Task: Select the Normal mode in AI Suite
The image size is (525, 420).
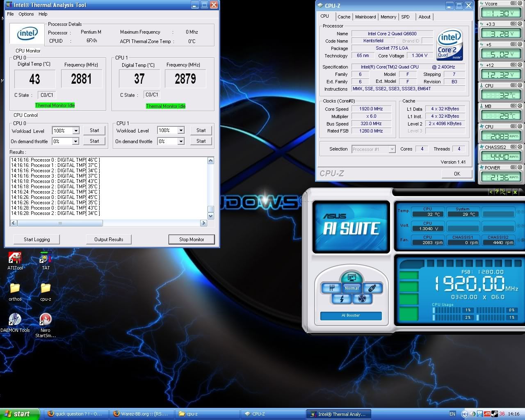Action: point(352,288)
